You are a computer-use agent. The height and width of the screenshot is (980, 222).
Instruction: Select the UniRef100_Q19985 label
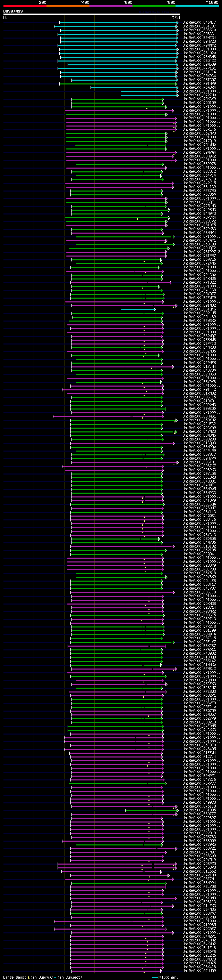coord(199,925)
